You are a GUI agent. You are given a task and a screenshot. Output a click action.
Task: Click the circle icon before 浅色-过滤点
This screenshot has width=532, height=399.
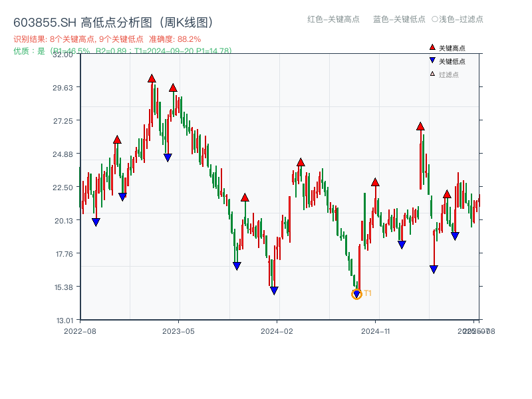[435, 19]
